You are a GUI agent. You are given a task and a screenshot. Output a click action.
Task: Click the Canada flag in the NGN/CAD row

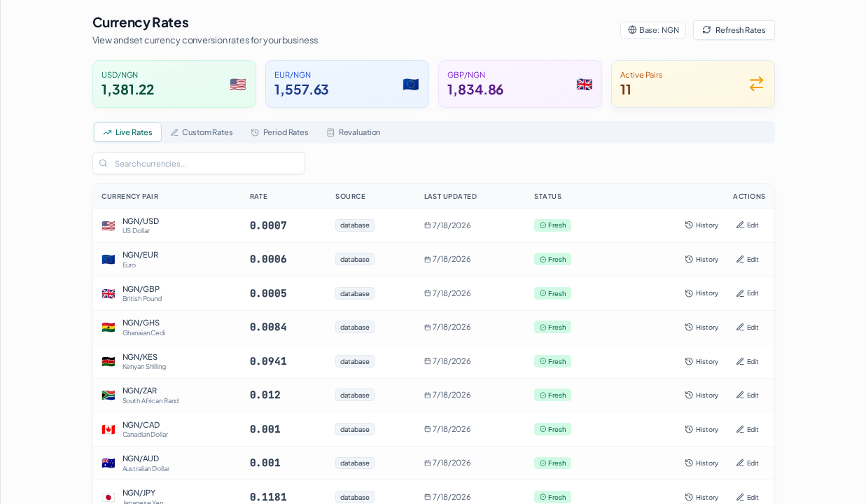point(108,429)
